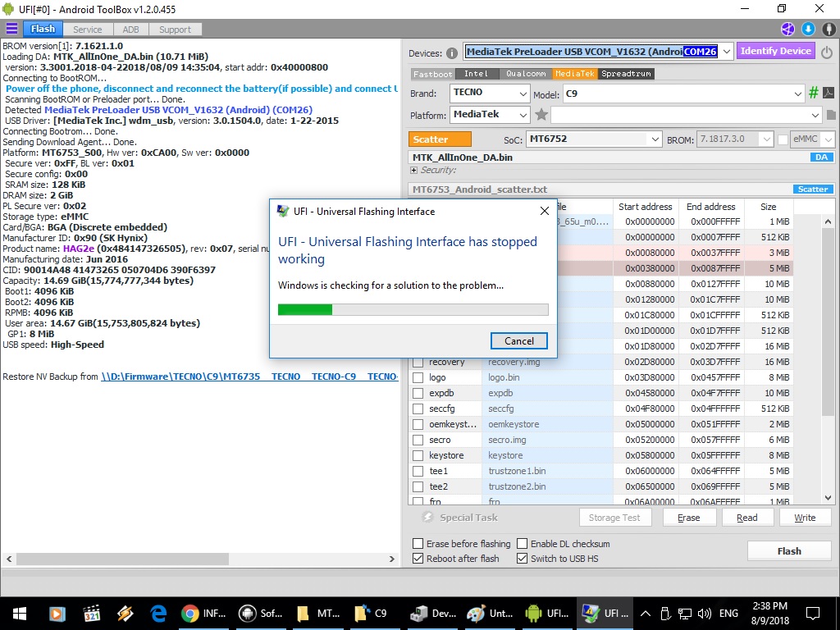Click the purple globe icon
Viewport: 840px width, 630px height.
[787, 29]
